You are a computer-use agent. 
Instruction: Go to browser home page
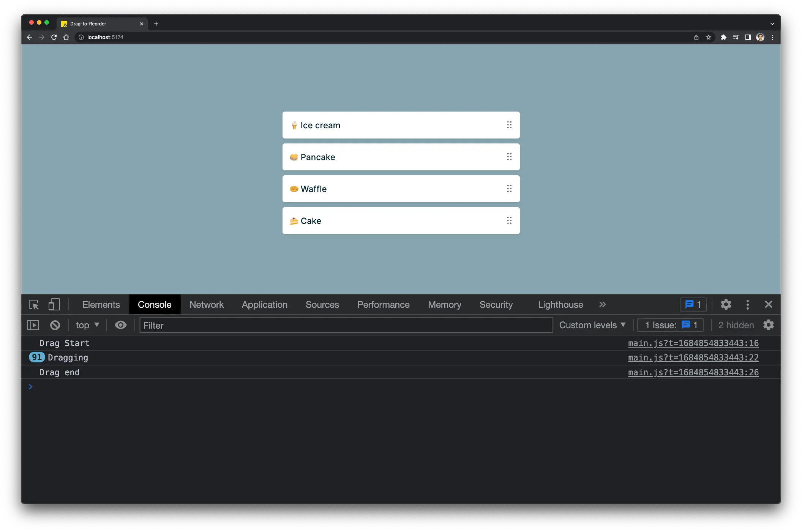66,37
